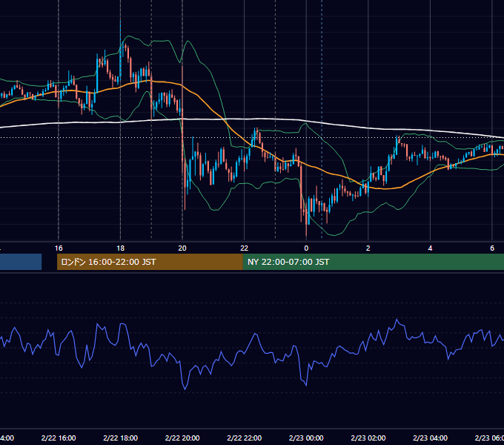The height and width of the screenshot is (445, 504).
Task: Select the 2/23 00:00 time label
Action: tap(306, 438)
